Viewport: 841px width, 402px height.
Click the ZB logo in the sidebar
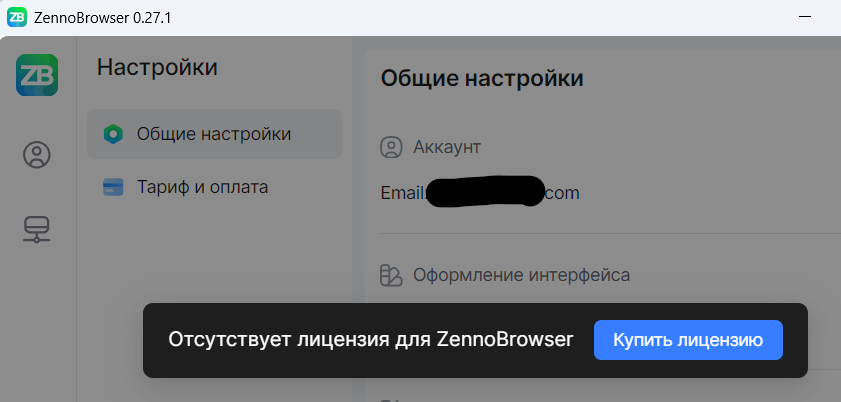[x=37, y=75]
